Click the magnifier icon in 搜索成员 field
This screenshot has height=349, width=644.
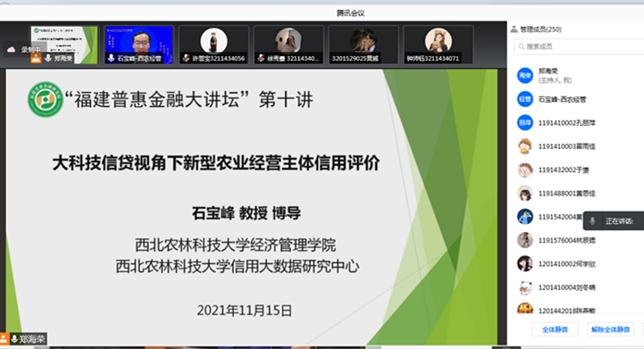(522, 46)
